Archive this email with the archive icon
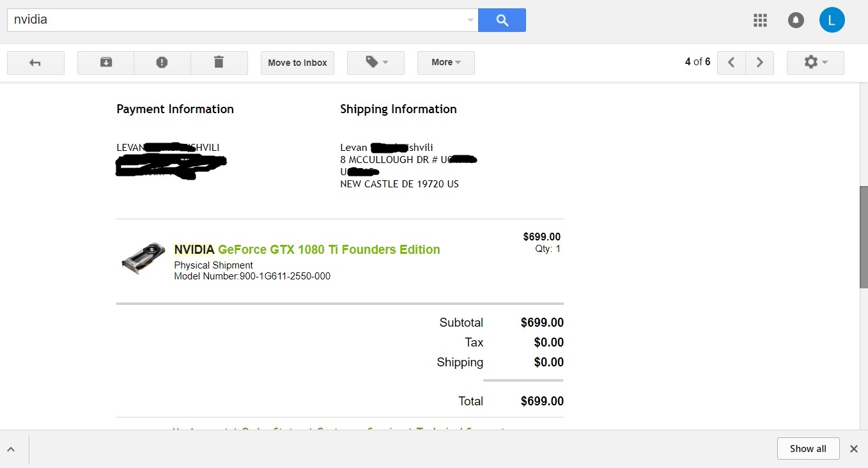This screenshot has height=468, width=868. coord(106,63)
